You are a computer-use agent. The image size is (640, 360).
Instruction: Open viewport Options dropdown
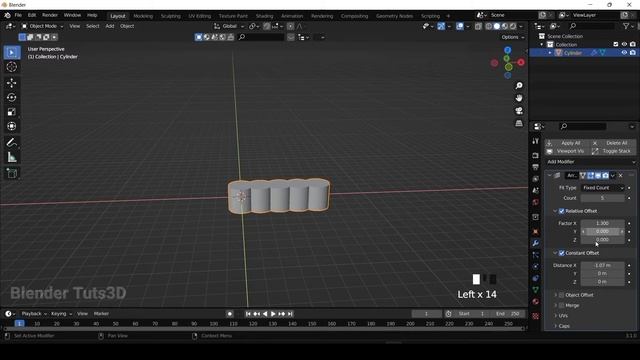513,37
